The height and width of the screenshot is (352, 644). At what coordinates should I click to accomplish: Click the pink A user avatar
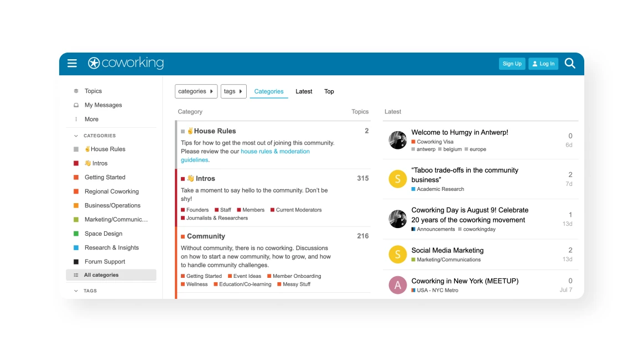(x=397, y=285)
